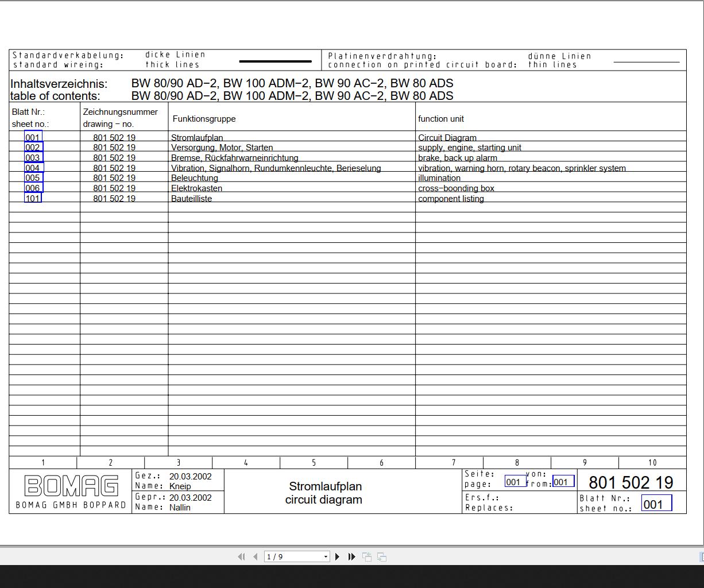Click 'Vibration, Signalhorn, Rundumkennleuchte, Berieselung' text
This screenshot has width=704, height=588.
coord(276,168)
